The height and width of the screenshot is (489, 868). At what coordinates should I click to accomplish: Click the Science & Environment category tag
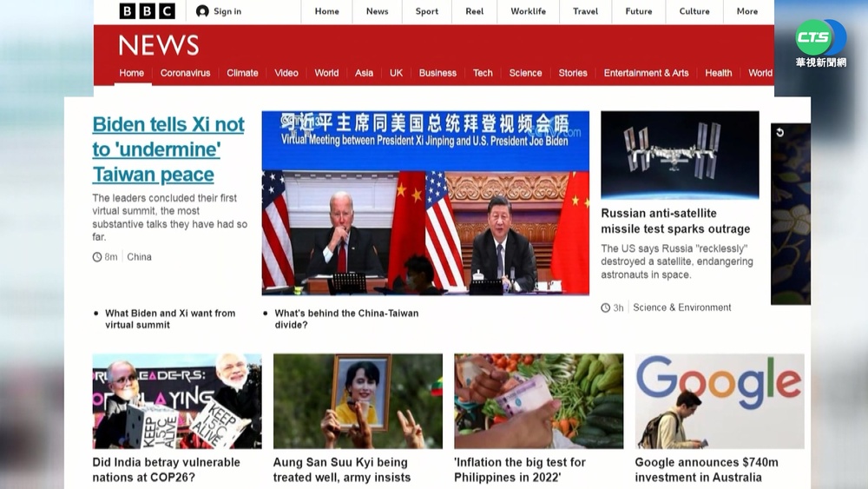(x=681, y=307)
